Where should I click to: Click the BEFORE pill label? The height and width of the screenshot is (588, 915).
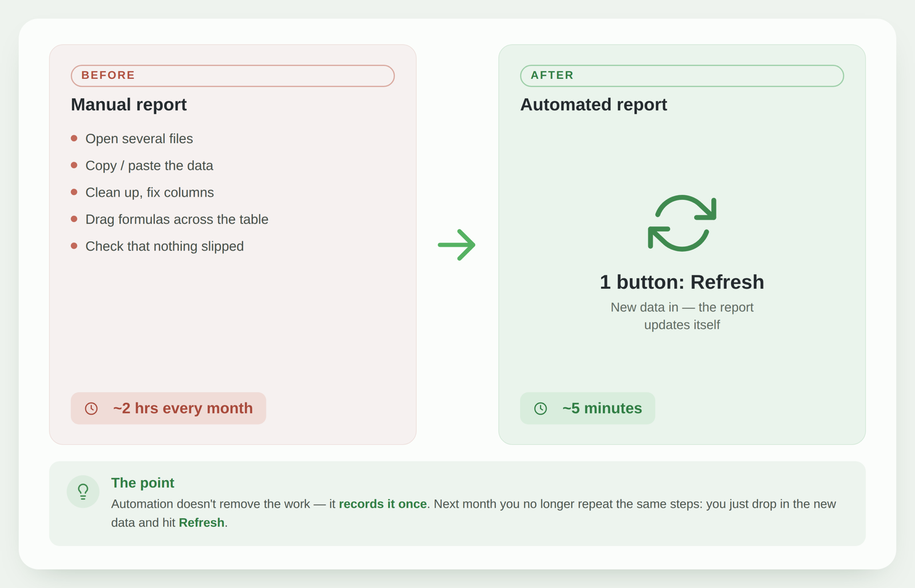pos(233,75)
